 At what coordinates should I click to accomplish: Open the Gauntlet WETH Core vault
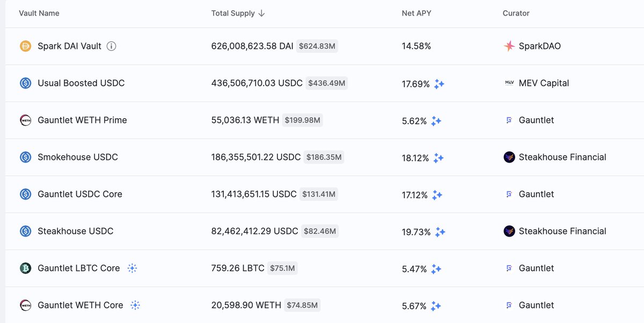80,305
